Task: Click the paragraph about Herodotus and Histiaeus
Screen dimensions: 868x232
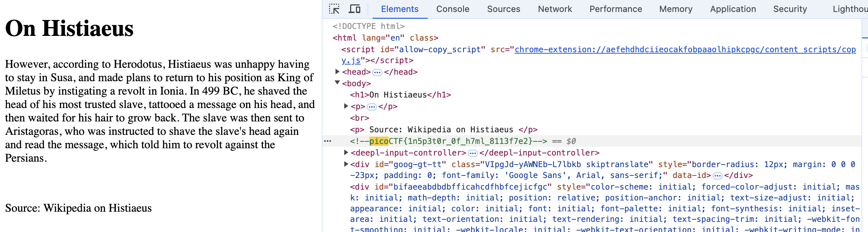Action: [160, 111]
